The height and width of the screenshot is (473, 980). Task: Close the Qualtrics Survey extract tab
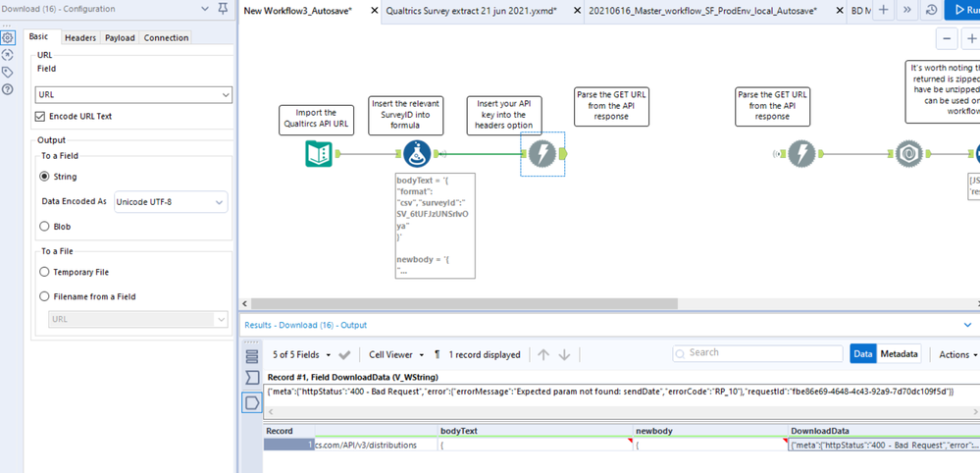point(576,11)
